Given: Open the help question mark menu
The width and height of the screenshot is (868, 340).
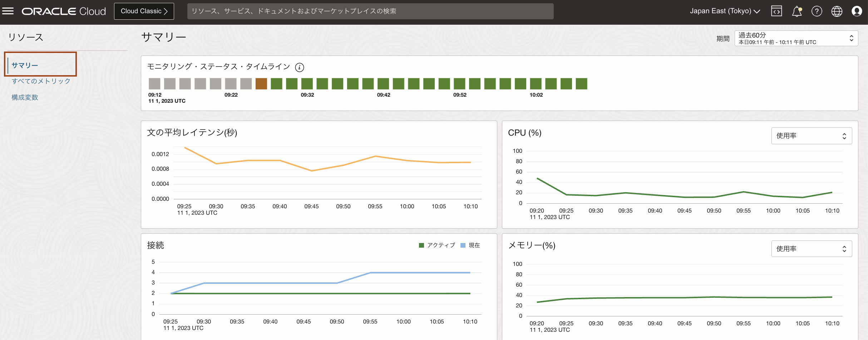Looking at the screenshot, I should pyautogui.click(x=817, y=11).
